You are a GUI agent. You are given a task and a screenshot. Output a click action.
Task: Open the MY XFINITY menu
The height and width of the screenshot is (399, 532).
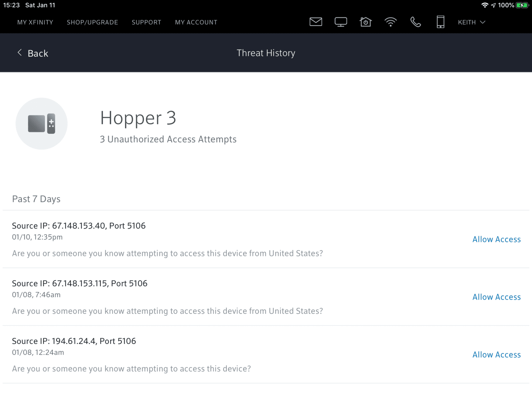pos(35,22)
